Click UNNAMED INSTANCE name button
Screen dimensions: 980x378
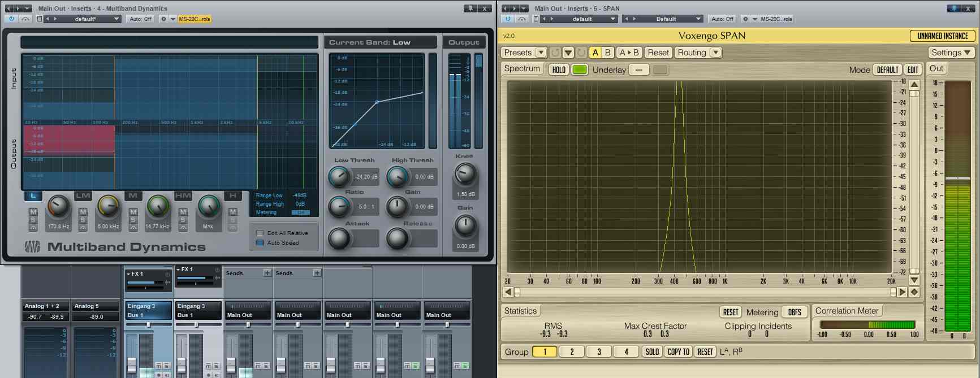(x=942, y=36)
